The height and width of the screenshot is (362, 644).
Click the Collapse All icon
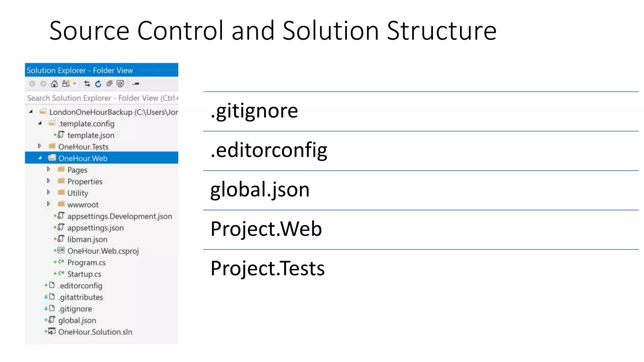109,84
